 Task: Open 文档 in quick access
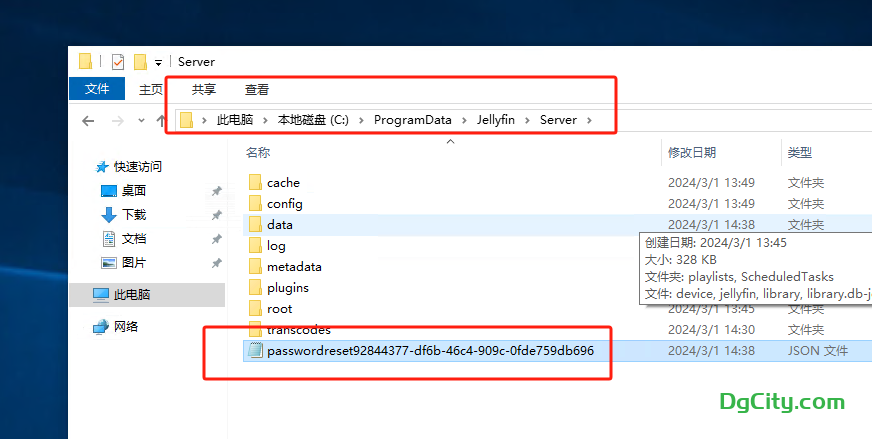(x=133, y=239)
